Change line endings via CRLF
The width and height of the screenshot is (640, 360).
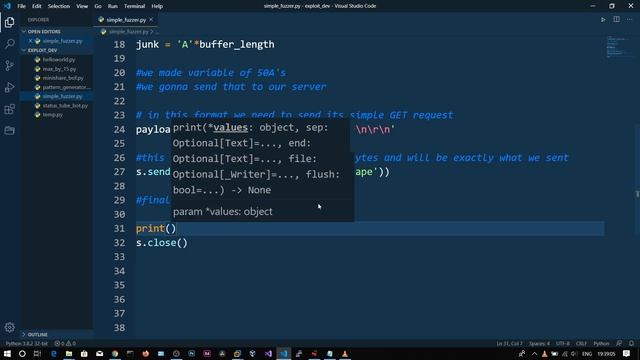click(581, 343)
